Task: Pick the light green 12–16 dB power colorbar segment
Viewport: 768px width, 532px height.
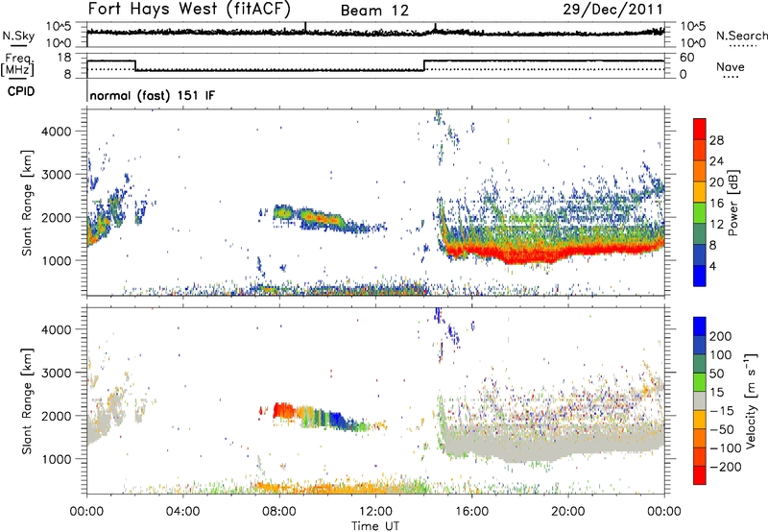Action: 700,212
